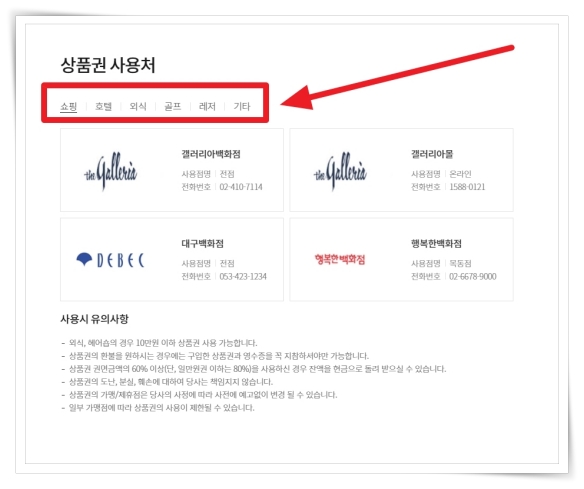This screenshot has width=584, height=489.
Task: Click 전점 in the 갤러리아백화점 card
Action: click(x=227, y=174)
